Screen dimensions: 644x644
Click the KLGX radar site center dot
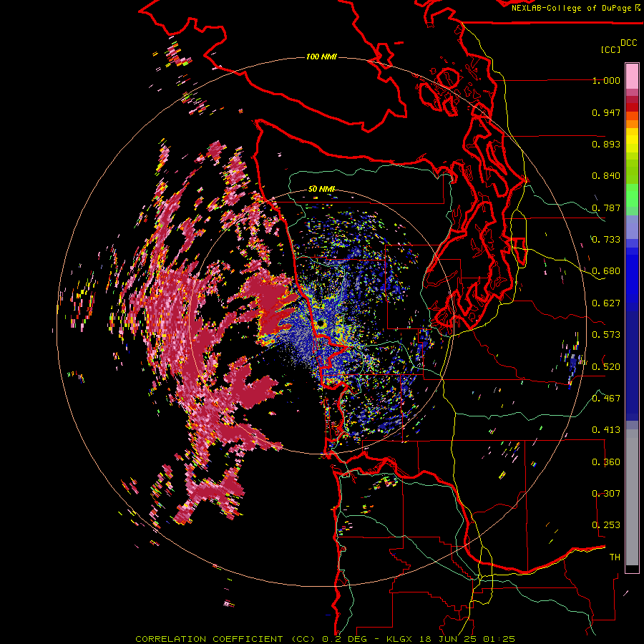(321, 323)
